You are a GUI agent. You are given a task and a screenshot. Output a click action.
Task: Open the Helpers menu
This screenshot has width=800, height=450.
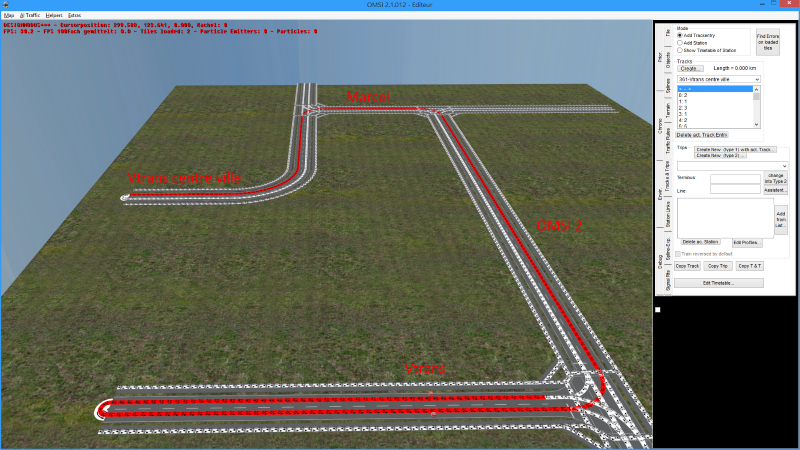click(54, 15)
